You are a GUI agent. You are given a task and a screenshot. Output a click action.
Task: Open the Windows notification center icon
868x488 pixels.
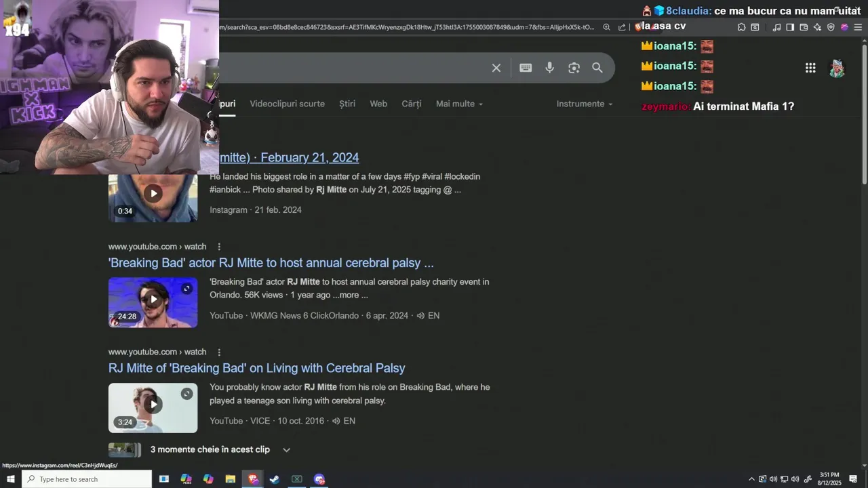[x=853, y=479]
